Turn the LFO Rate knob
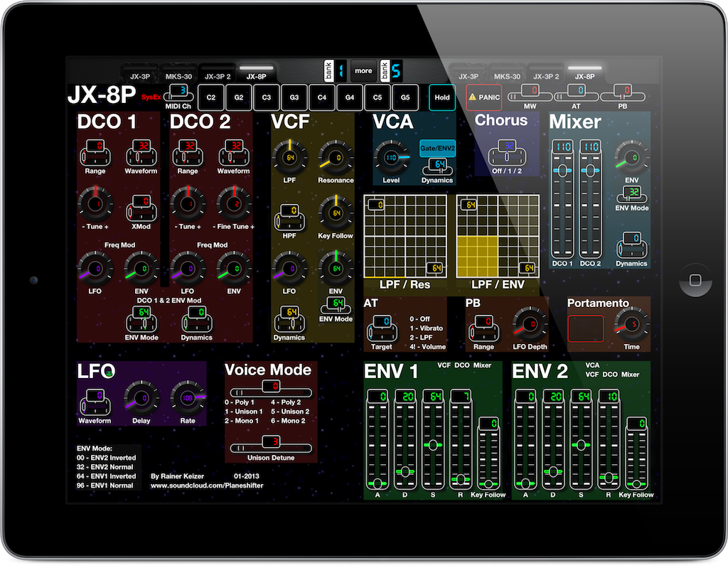The width and height of the screenshot is (728, 570). (x=187, y=399)
